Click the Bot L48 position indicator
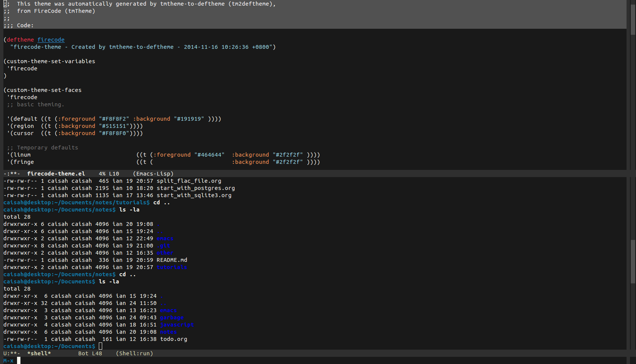Image resolution: width=636 pixels, height=364 pixels. [90, 353]
